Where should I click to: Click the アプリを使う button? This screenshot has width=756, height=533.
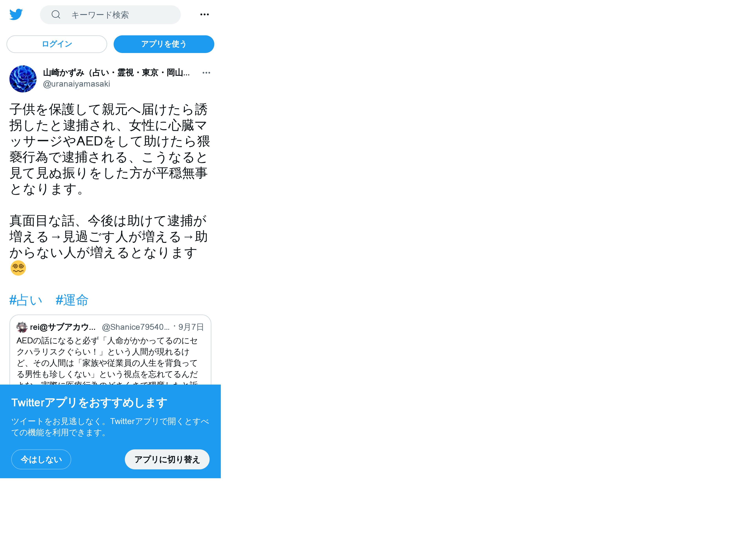click(164, 44)
